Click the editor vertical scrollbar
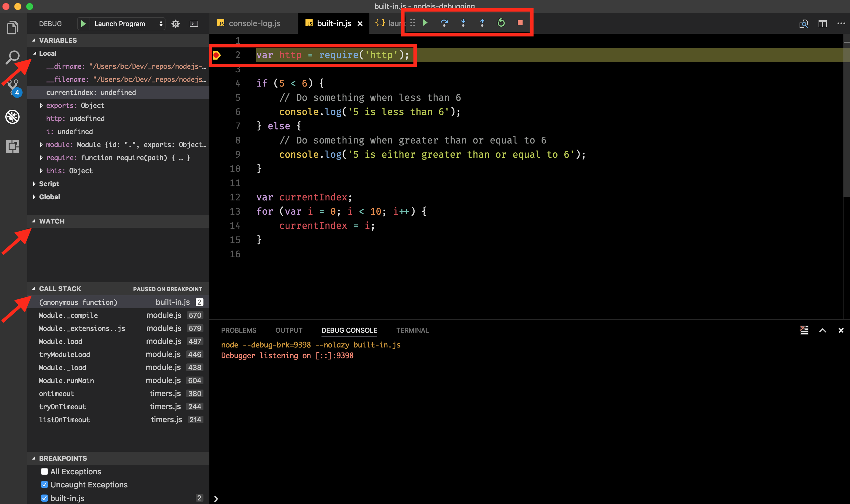The height and width of the screenshot is (504, 850). 847,115
